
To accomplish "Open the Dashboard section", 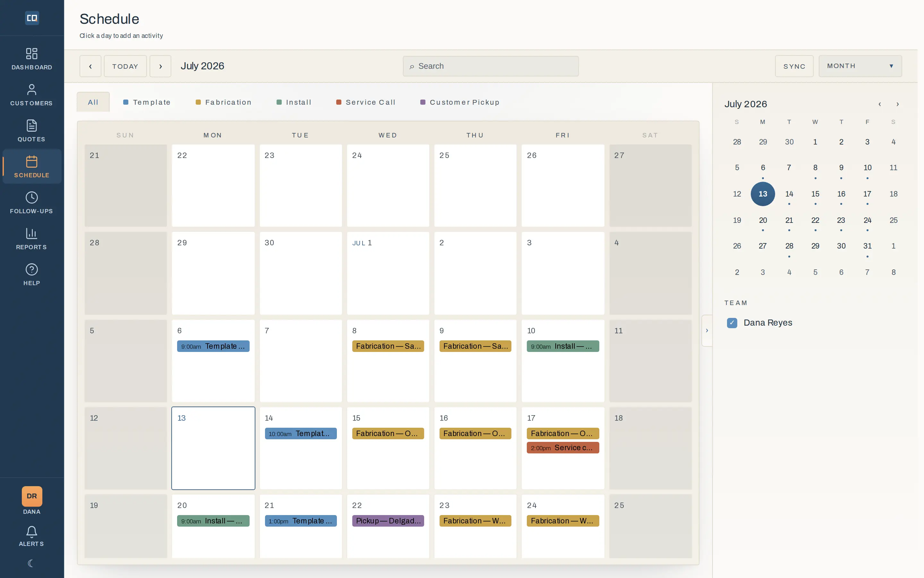I will [x=32, y=59].
